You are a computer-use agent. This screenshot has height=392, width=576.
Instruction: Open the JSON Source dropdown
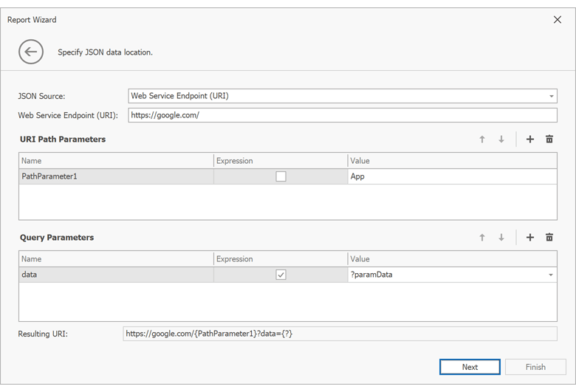[551, 96]
